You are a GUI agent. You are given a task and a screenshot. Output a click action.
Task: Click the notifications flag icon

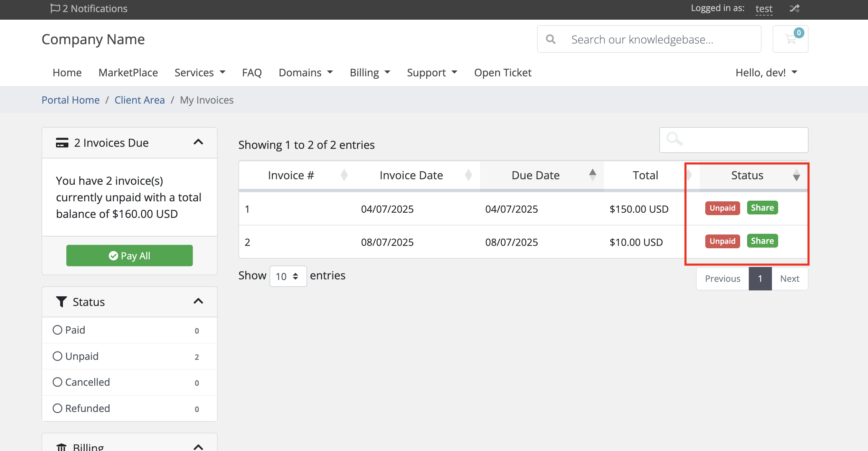pyautogui.click(x=55, y=8)
